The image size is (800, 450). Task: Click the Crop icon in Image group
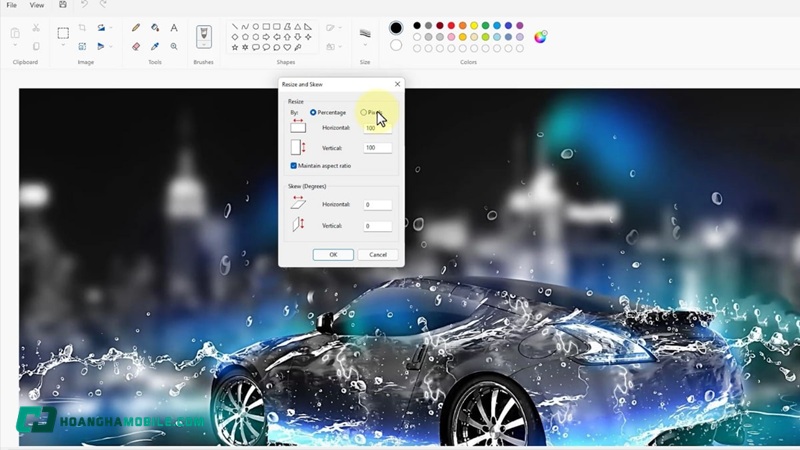pyautogui.click(x=82, y=28)
